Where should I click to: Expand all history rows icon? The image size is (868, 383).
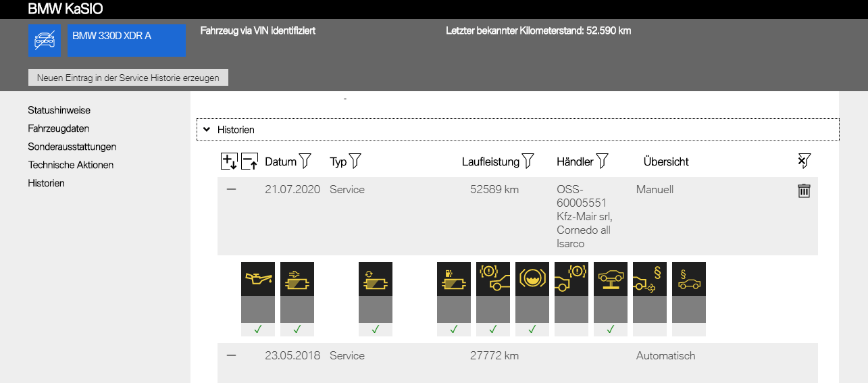click(x=230, y=161)
